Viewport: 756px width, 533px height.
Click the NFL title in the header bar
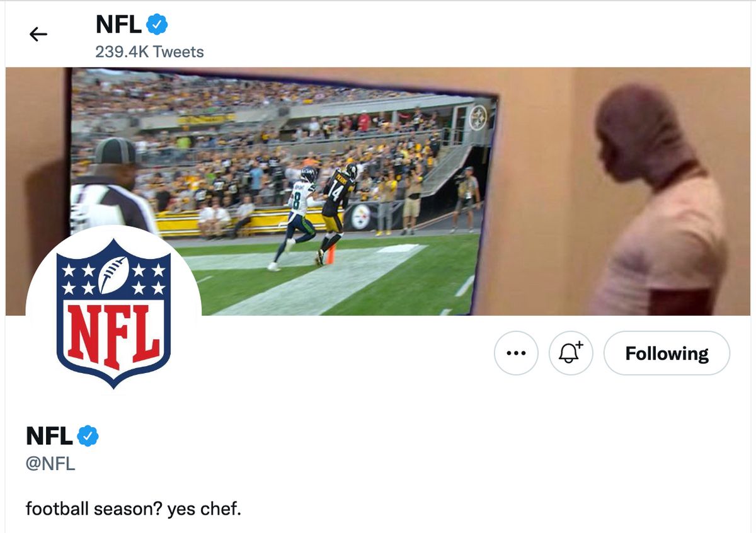pos(118,25)
